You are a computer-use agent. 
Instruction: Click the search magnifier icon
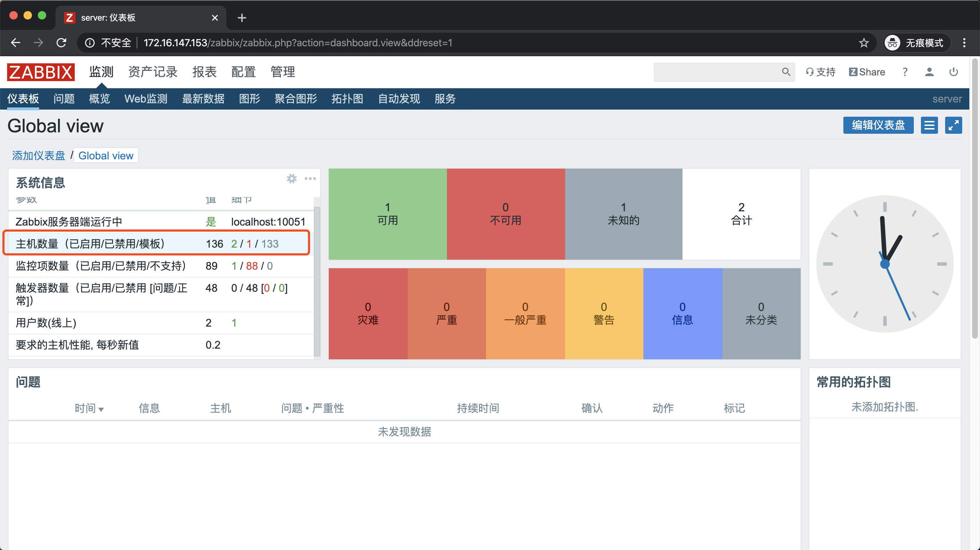click(x=786, y=72)
